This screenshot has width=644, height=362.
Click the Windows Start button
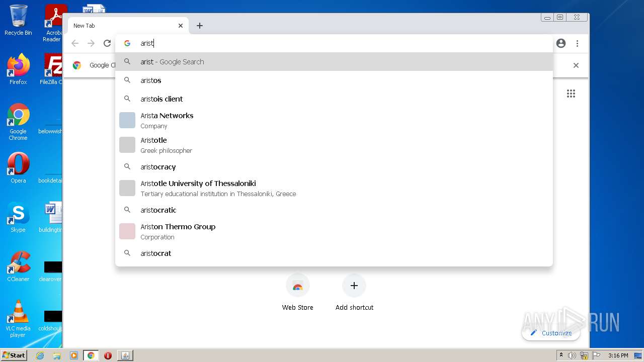click(14, 355)
